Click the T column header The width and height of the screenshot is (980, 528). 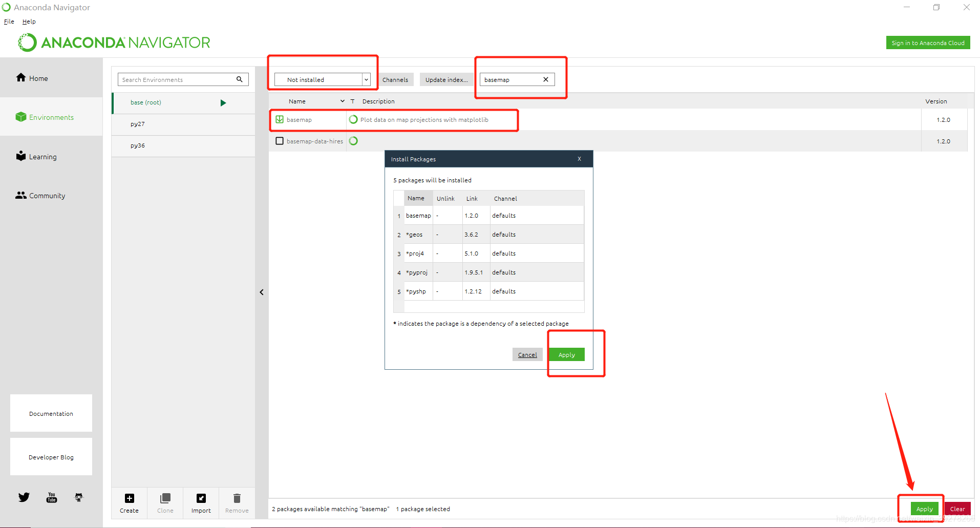click(352, 101)
